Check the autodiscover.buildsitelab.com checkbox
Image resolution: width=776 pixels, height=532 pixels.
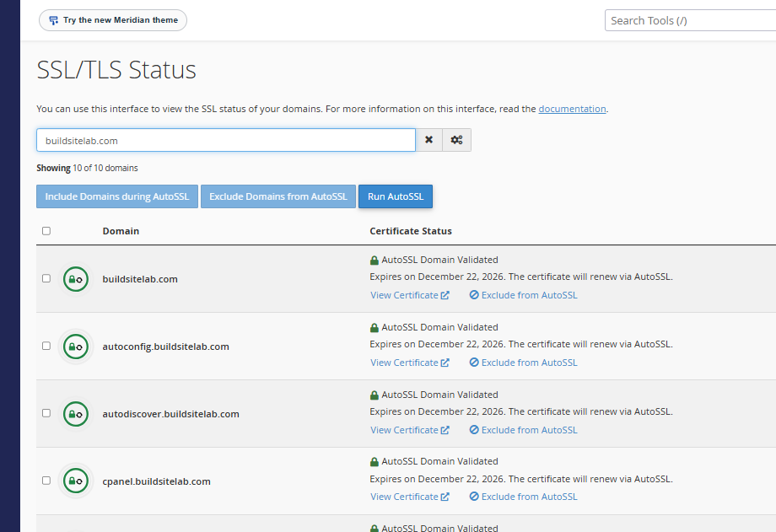tap(46, 413)
